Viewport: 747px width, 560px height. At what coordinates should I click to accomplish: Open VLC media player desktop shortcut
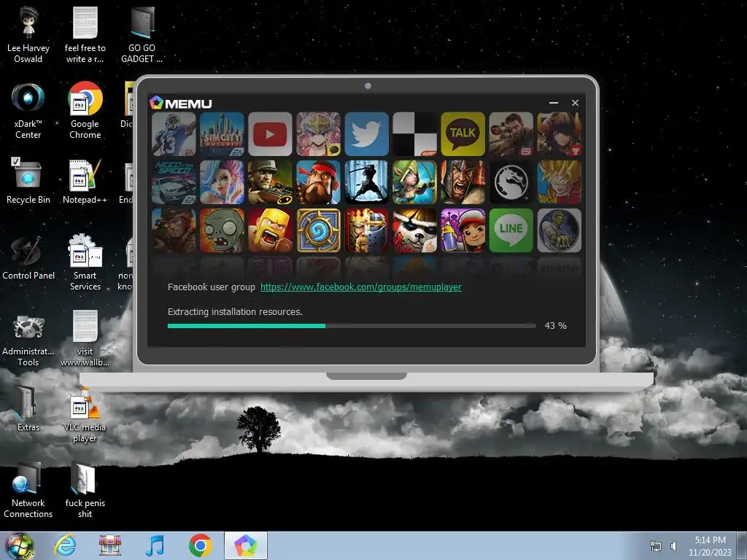pos(85,415)
